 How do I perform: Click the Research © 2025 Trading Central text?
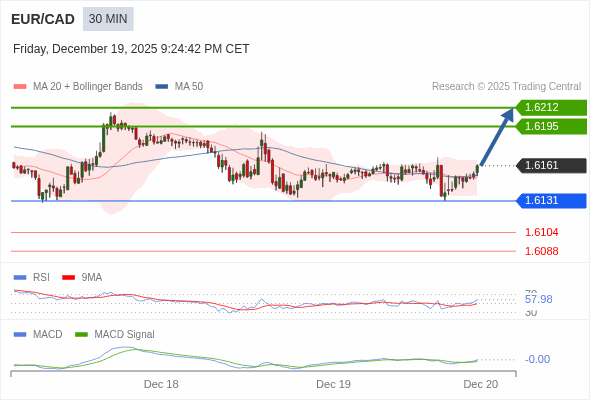(506, 87)
